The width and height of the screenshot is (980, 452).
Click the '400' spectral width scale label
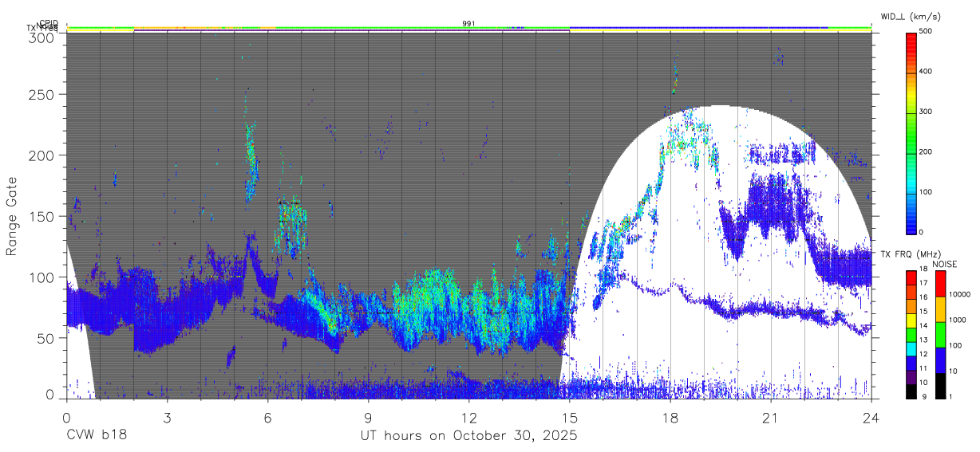coord(926,71)
